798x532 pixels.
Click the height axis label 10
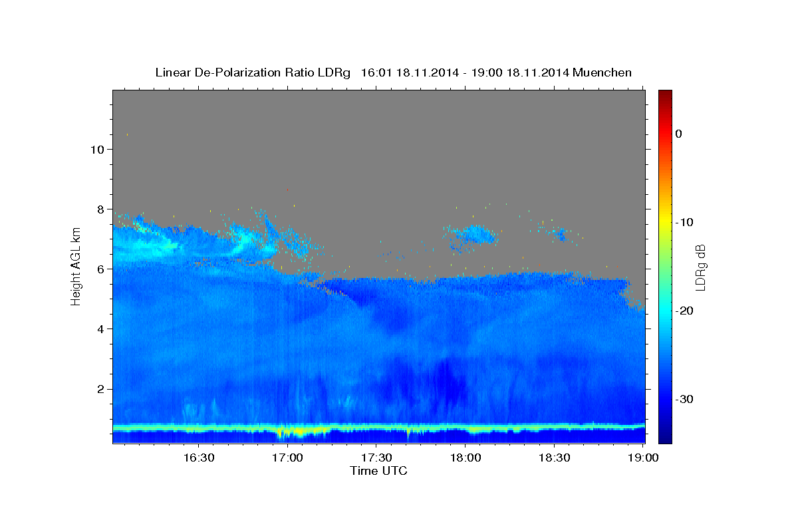point(96,149)
